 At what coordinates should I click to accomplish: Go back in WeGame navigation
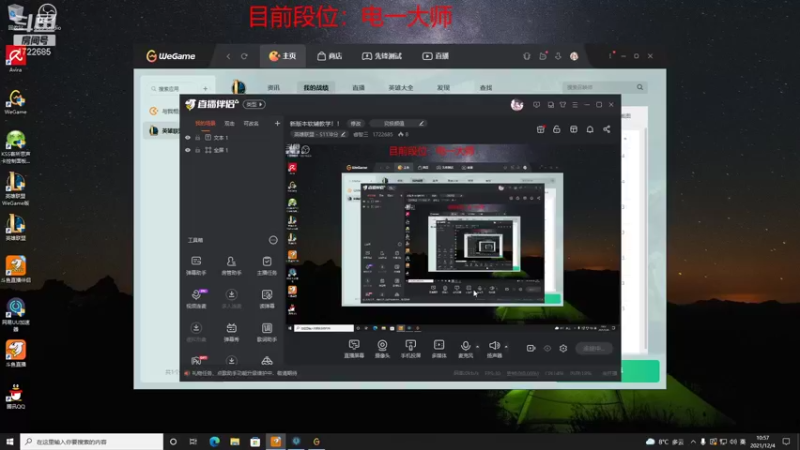click(x=228, y=56)
